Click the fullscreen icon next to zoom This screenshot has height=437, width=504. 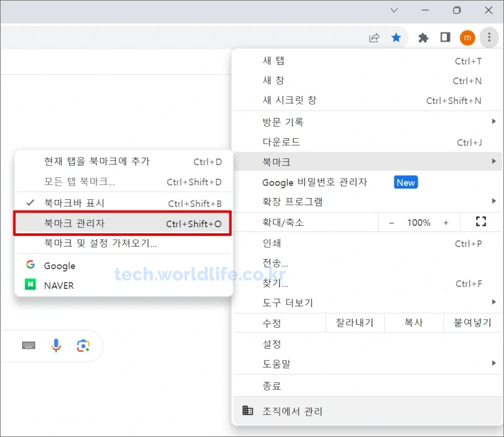(481, 221)
